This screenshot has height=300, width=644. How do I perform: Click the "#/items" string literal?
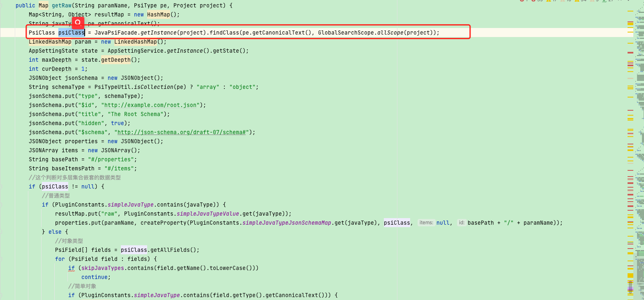[119, 168]
